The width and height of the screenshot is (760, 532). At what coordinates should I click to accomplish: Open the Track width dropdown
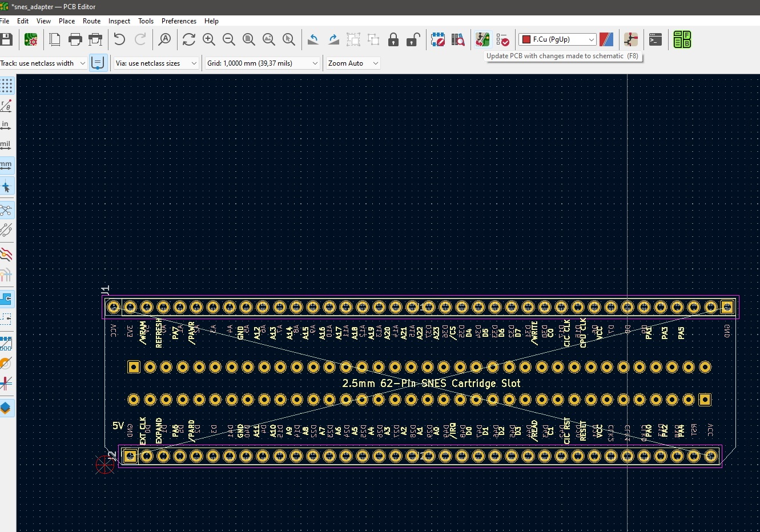click(43, 63)
